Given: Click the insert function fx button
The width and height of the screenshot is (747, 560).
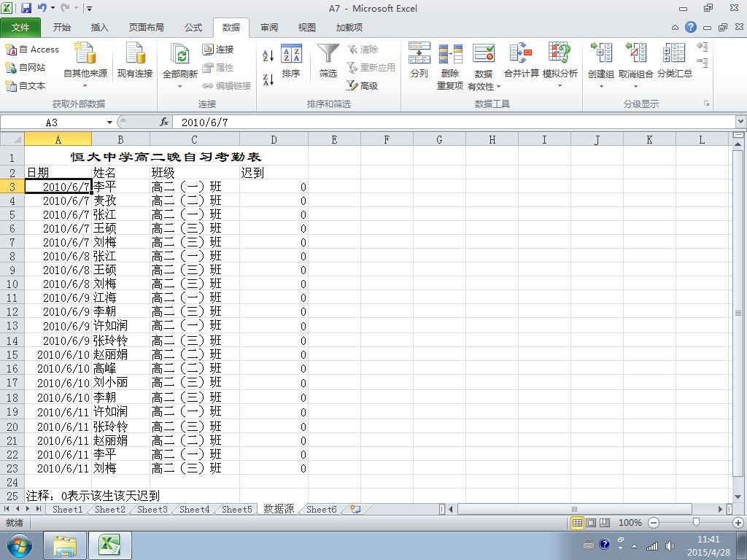Looking at the screenshot, I should (x=164, y=122).
